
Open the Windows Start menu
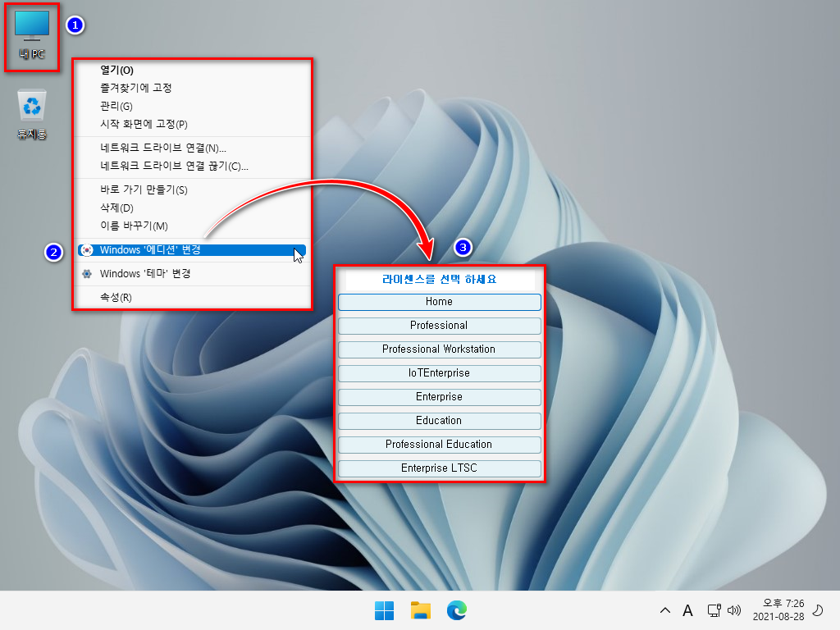(384, 610)
